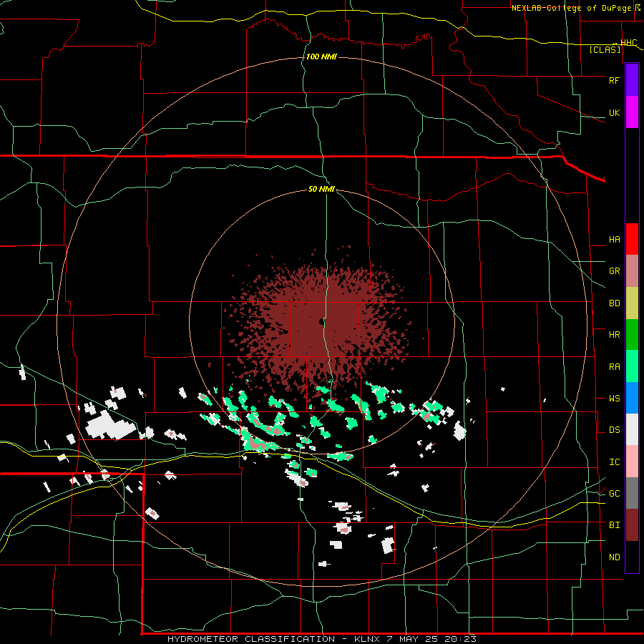
Task: Click the DS white legend swatch
Action: [632, 429]
